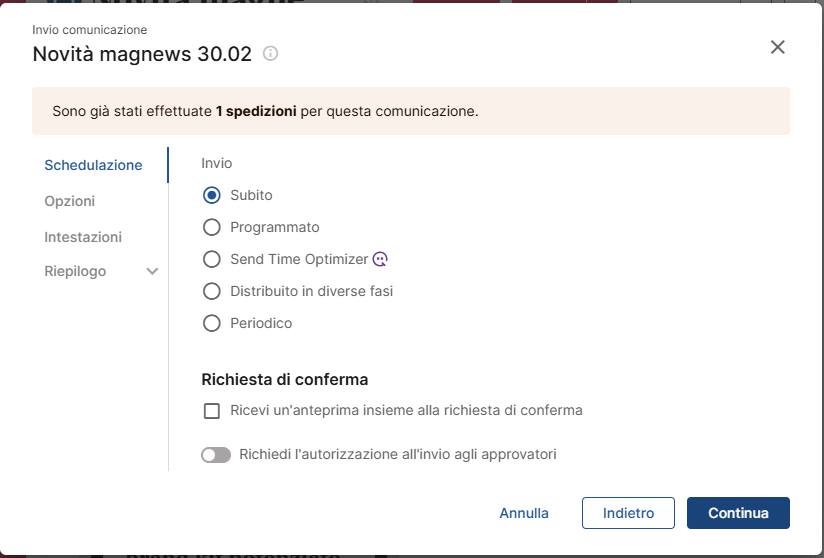Click the Continua button
The image size is (824, 558).
(738, 513)
